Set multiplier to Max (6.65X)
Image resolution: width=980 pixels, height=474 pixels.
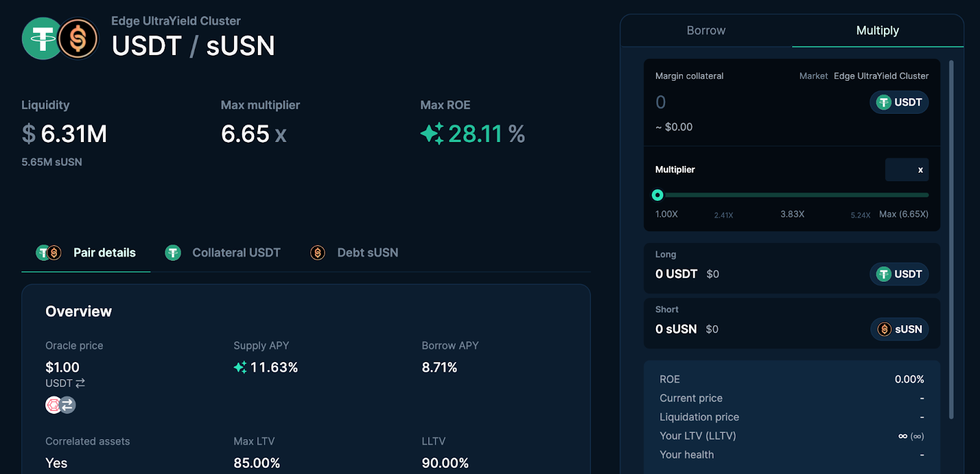[903, 214]
